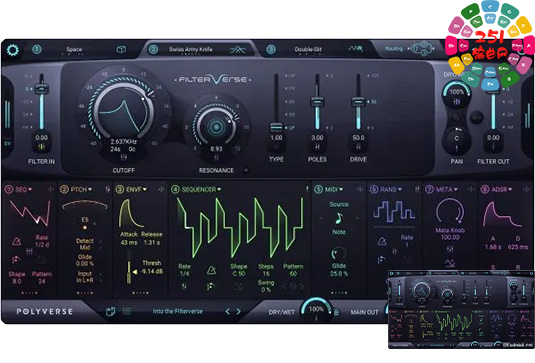535x363 pixels.
Task: Open the Swiss Army Knife filter tab
Action: (190, 49)
